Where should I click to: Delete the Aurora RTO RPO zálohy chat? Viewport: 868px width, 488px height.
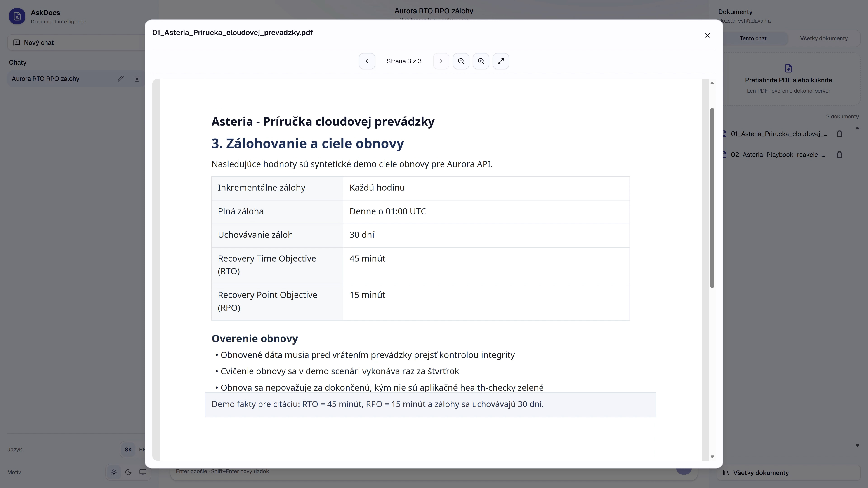pyautogui.click(x=137, y=78)
